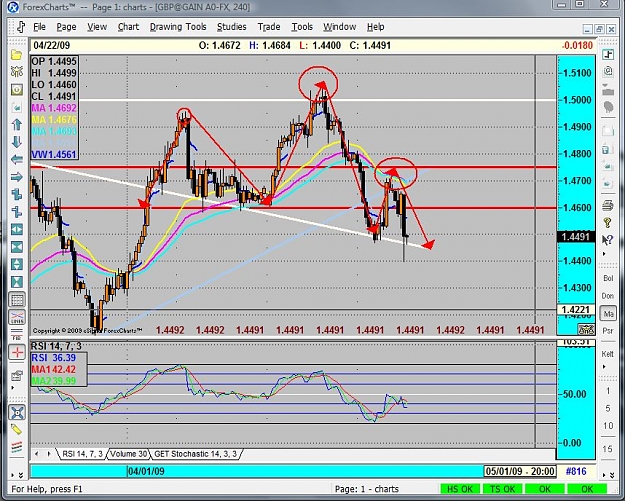Switch to the Volume 30 tab
The height and width of the screenshot is (501, 625).
[128, 454]
